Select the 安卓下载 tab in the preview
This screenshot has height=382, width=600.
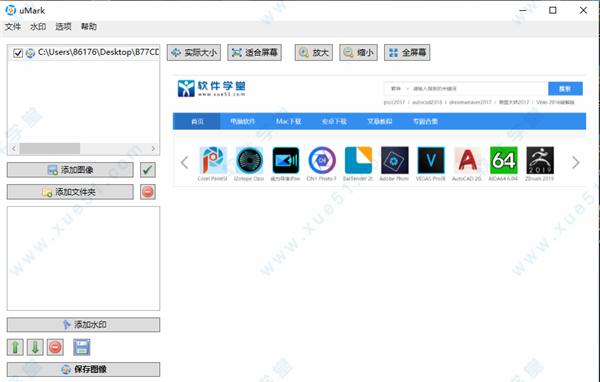point(334,121)
